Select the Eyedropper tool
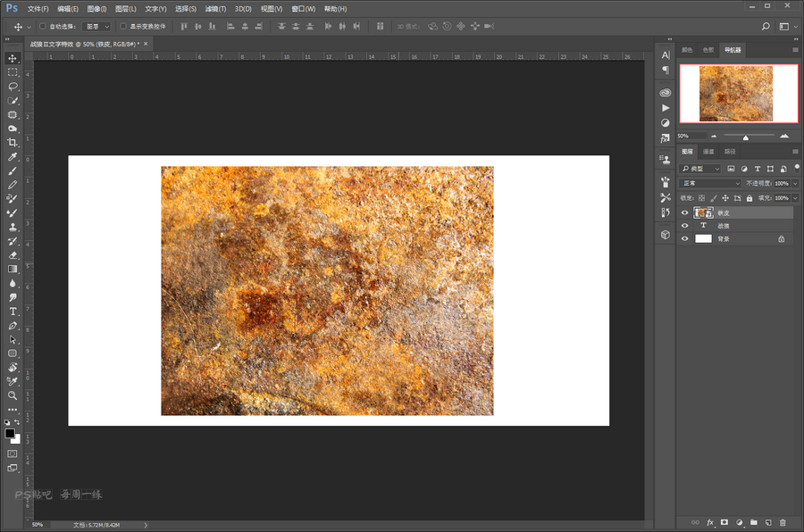 pos(13,157)
